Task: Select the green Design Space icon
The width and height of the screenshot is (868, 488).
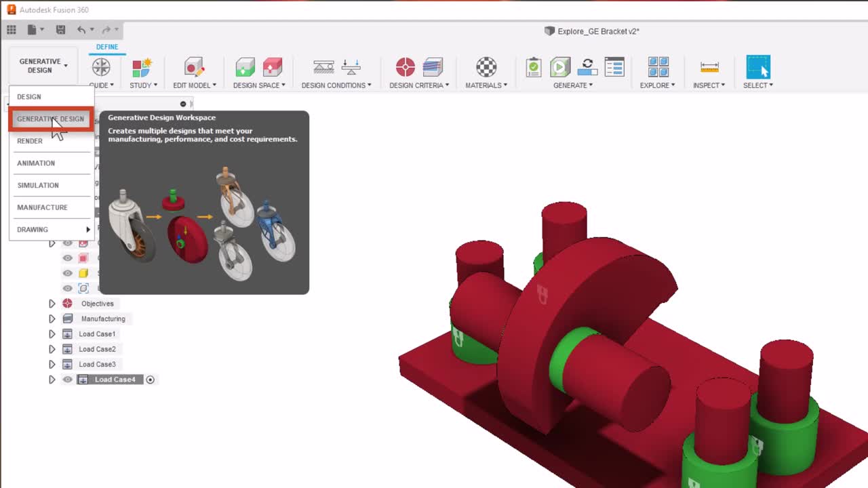Action: coord(245,68)
